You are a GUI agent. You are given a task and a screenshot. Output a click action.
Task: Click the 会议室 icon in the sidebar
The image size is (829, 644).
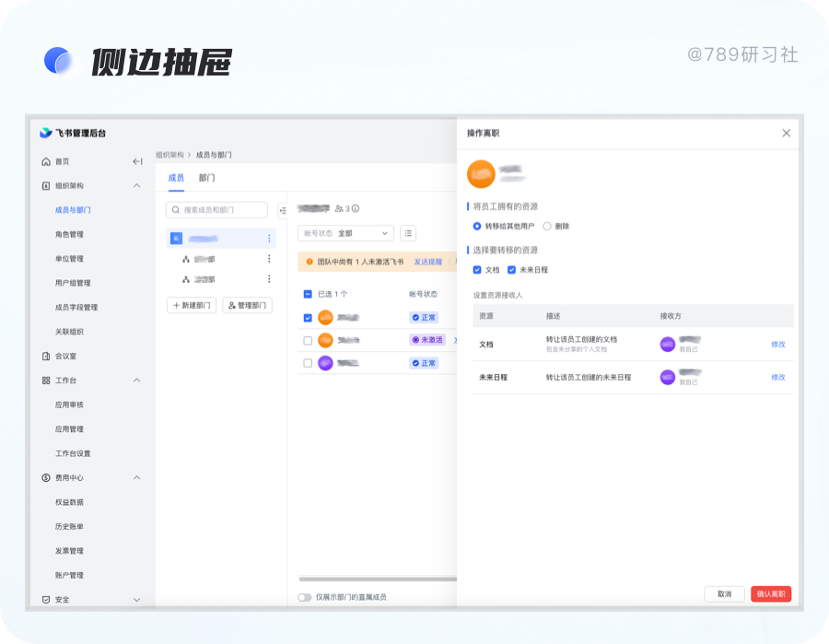point(46,356)
